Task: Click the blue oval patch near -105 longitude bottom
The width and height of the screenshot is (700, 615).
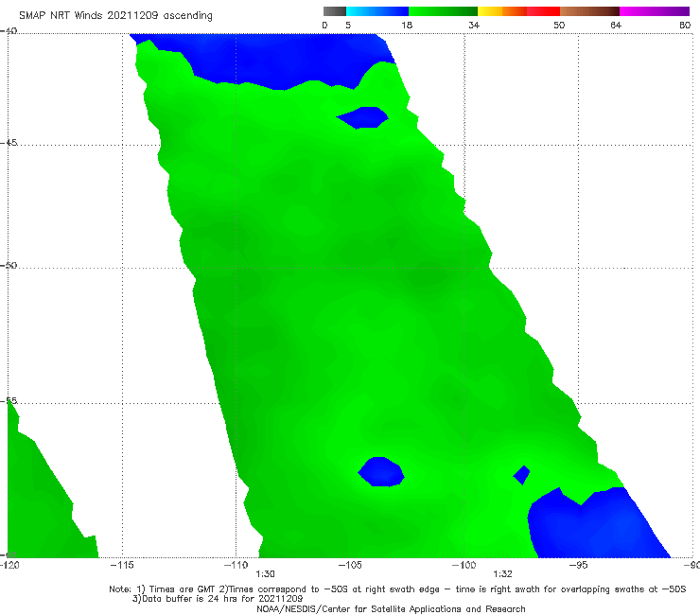Action: point(381,471)
